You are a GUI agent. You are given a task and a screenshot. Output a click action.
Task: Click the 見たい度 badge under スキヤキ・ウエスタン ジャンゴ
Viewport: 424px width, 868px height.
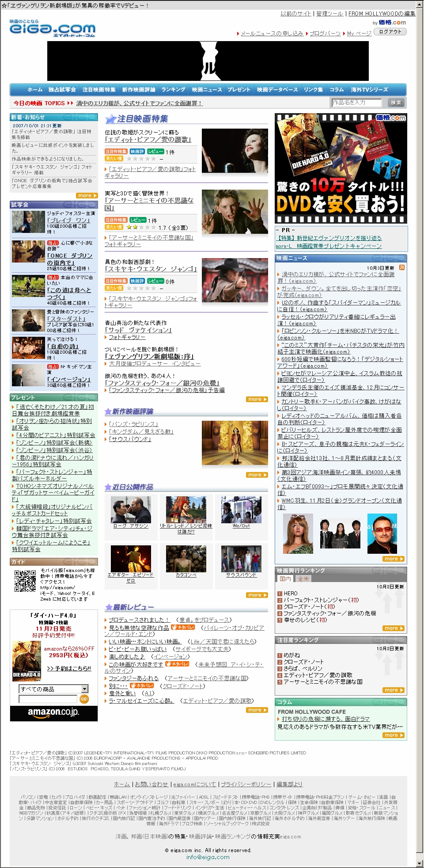[x=114, y=288]
